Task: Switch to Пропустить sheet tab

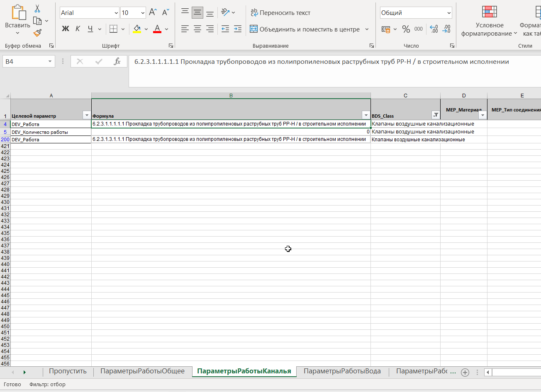Action: pyautogui.click(x=68, y=371)
